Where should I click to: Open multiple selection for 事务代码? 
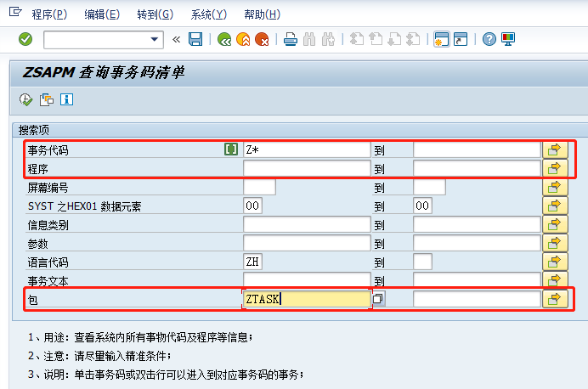click(x=555, y=149)
